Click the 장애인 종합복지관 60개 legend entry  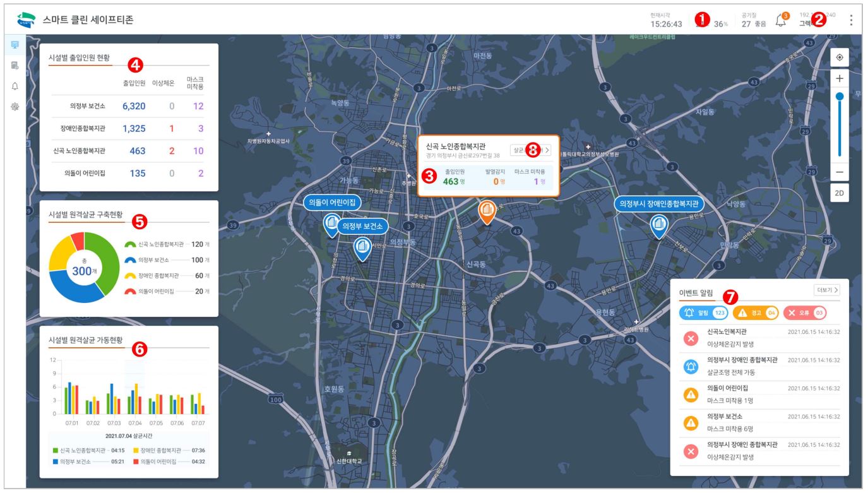pyautogui.click(x=167, y=276)
